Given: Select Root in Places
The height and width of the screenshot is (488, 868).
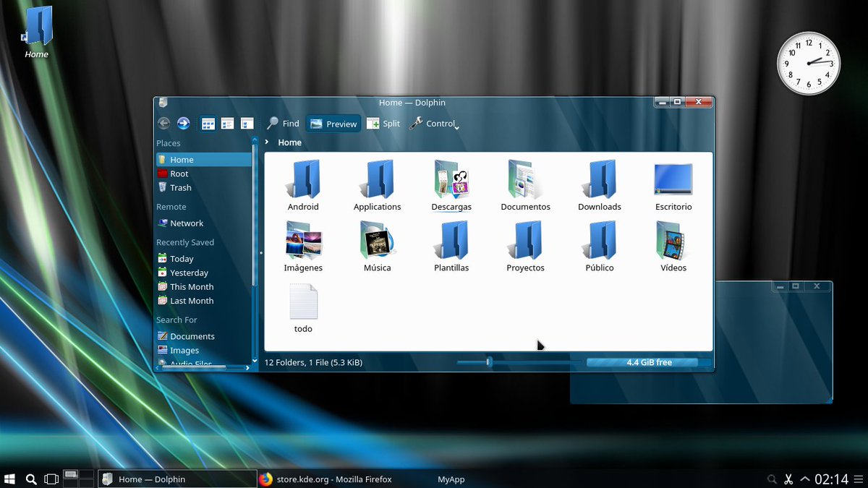Looking at the screenshot, I should pyautogui.click(x=203, y=174).
